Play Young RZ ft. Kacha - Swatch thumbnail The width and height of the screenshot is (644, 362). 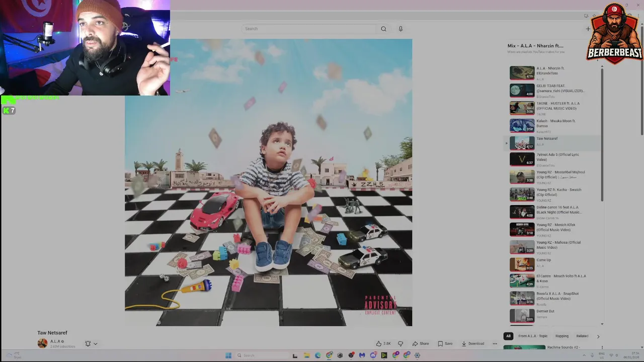coord(522,195)
